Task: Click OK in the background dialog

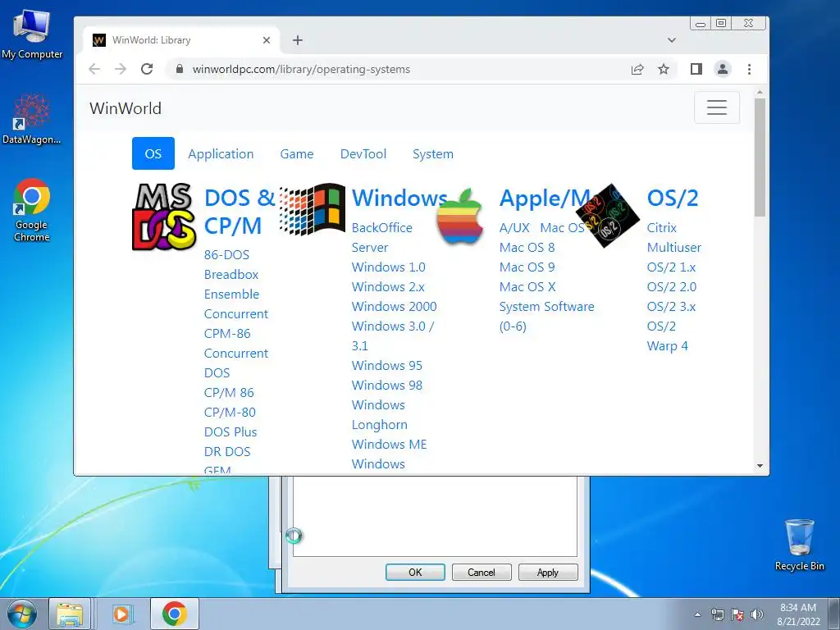Action: [415, 572]
